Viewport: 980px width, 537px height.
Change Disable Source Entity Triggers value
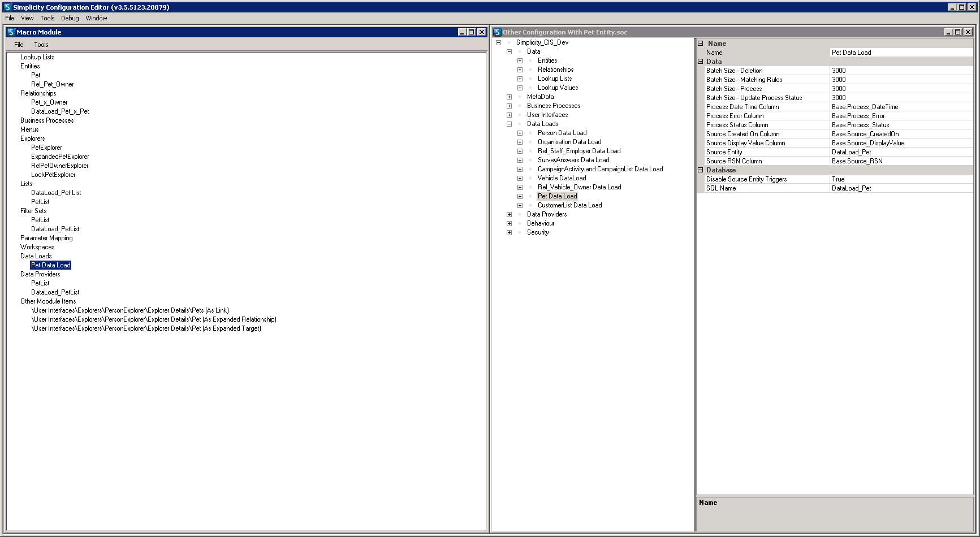point(901,179)
